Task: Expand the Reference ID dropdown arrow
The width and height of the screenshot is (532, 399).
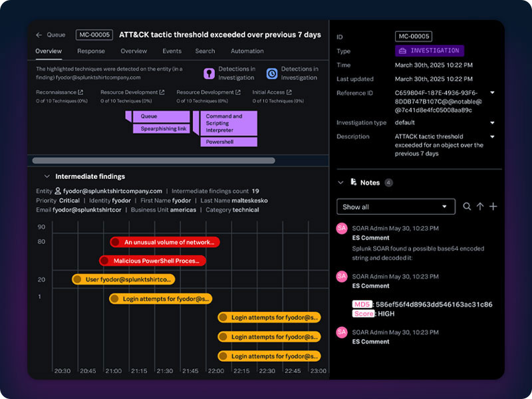Action: [491, 93]
